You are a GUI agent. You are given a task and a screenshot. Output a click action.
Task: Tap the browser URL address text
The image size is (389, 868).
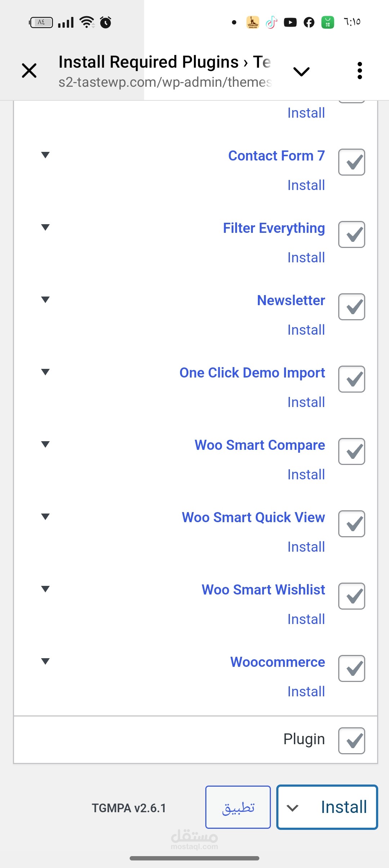coord(165,82)
